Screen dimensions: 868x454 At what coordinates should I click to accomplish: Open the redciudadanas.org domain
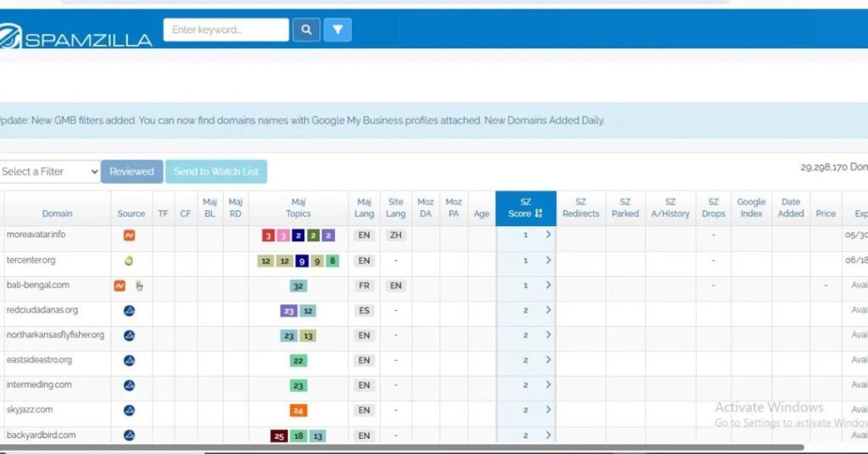(42, 310)
